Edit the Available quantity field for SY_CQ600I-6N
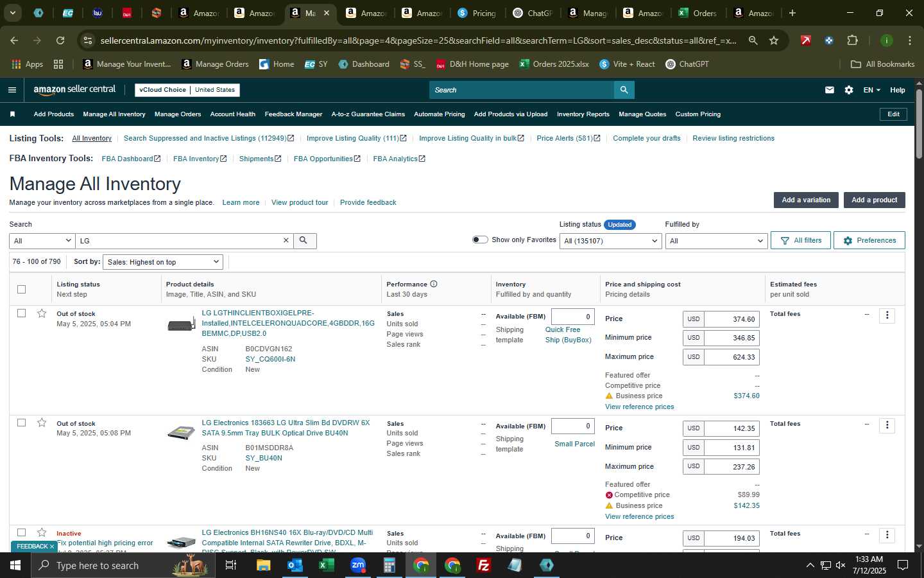This screenshot has width=924, height=578. point(573,317)
